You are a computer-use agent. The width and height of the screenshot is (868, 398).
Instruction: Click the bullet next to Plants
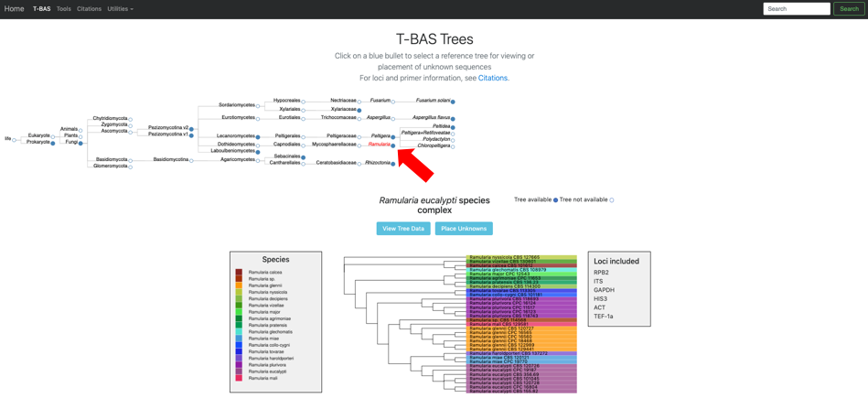coord(80,136)
